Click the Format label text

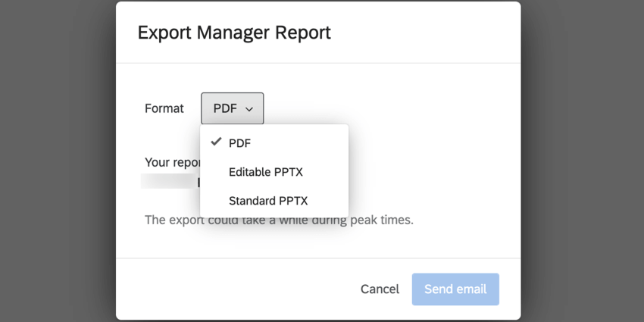pos(164,108)
